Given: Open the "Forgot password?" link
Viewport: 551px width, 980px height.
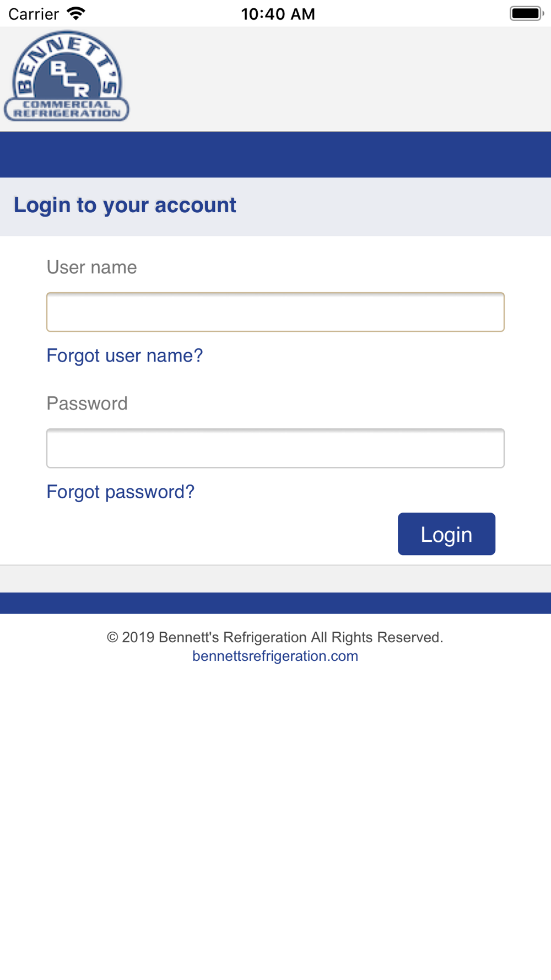Looking at the screenshot, I should (121, 492).
